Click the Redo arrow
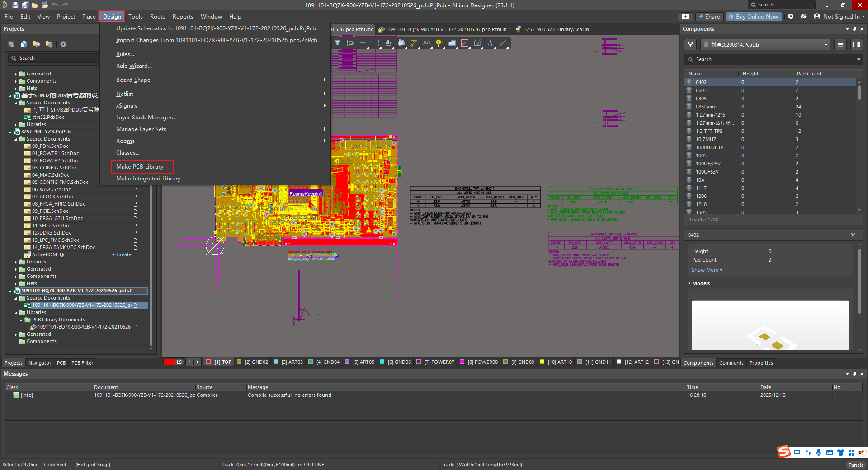The height and width of the screenshot is (470, 868). (65, 5)
